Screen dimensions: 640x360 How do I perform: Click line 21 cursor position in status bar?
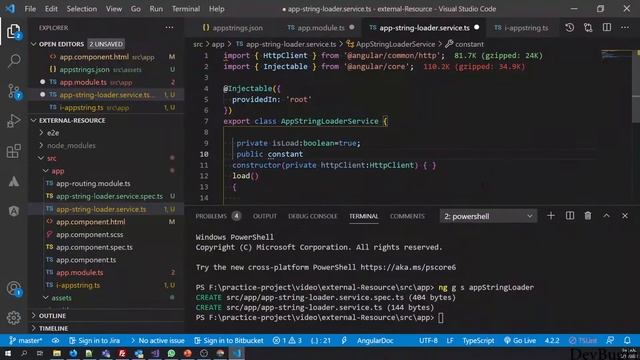pos(321,340)
